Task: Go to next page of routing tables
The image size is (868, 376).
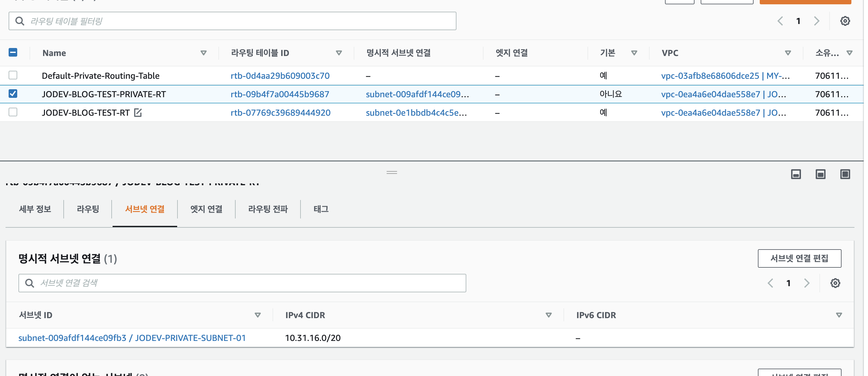Action: (x=816, y=21)
